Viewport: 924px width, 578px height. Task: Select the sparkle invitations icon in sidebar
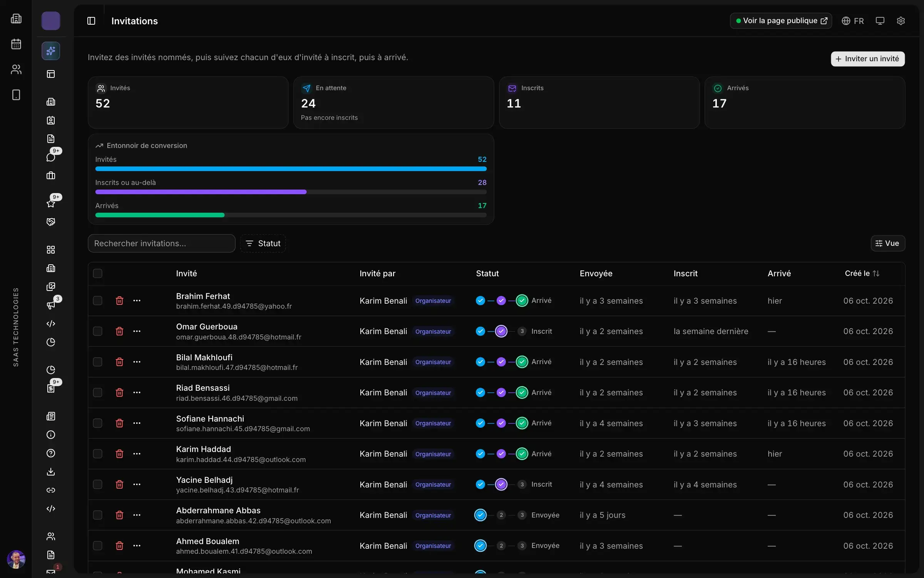pyautogui.click(x=51, y=51)
